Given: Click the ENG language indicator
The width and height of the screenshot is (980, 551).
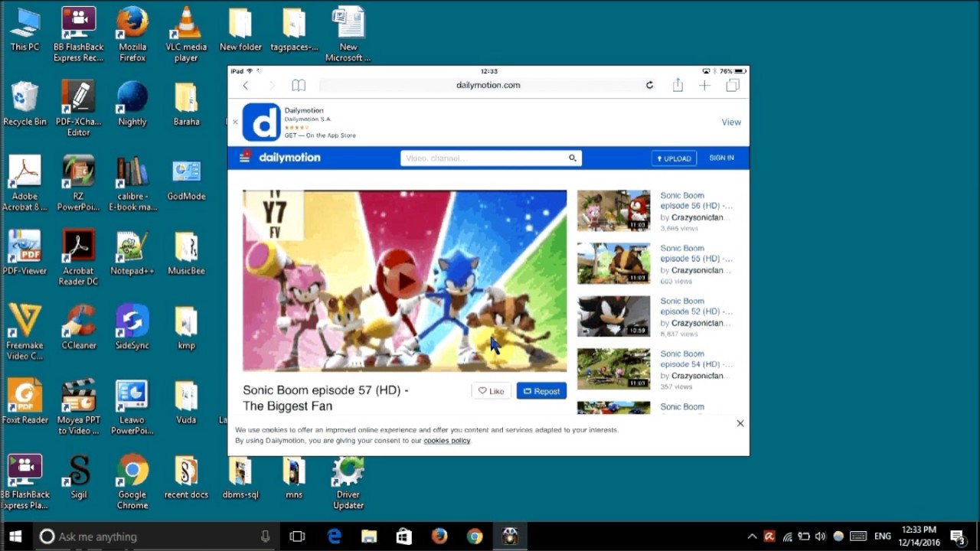Looking at the screenshot, I should [883, 536].
